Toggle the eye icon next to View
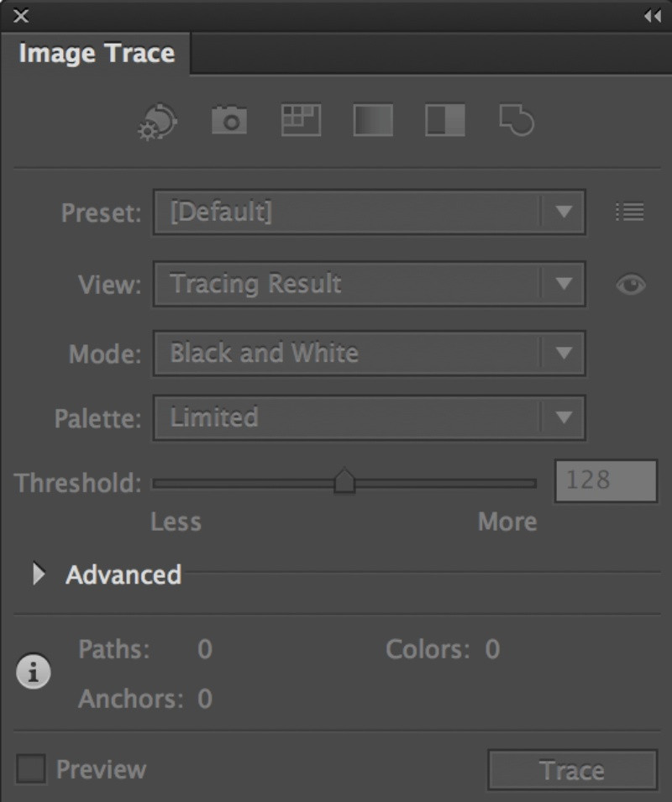 pyautogui.click(x=631, y=285)
